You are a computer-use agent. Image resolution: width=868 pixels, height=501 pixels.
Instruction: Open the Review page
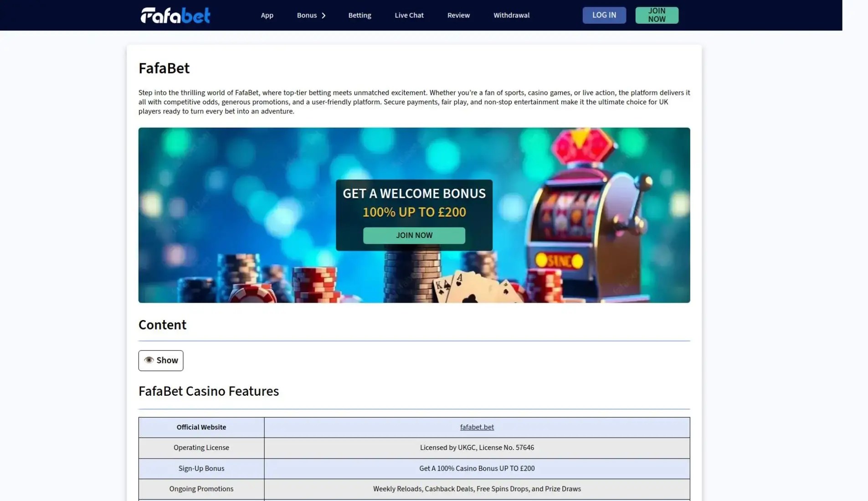[458, 15]
